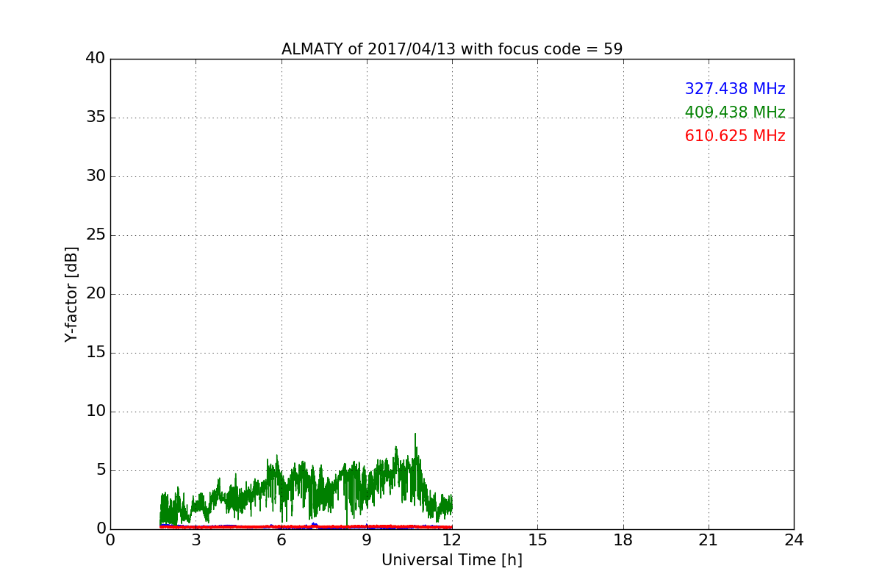This screenshot has height=588, width=882.
Task: Click the plot title 'ALMATY of 2017/04/13'
Action: 452,49
